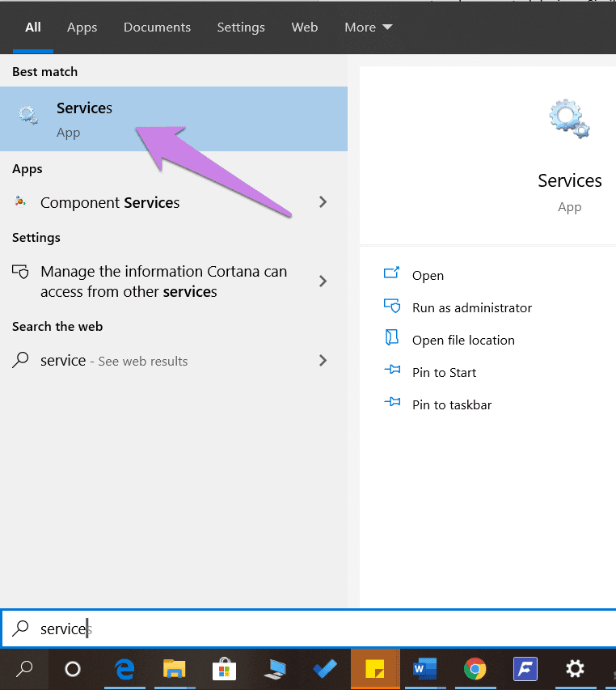The height and width of the screenshot is (690, 616).
Task: Expand the More filter dropdown
Action: [368, 27]
